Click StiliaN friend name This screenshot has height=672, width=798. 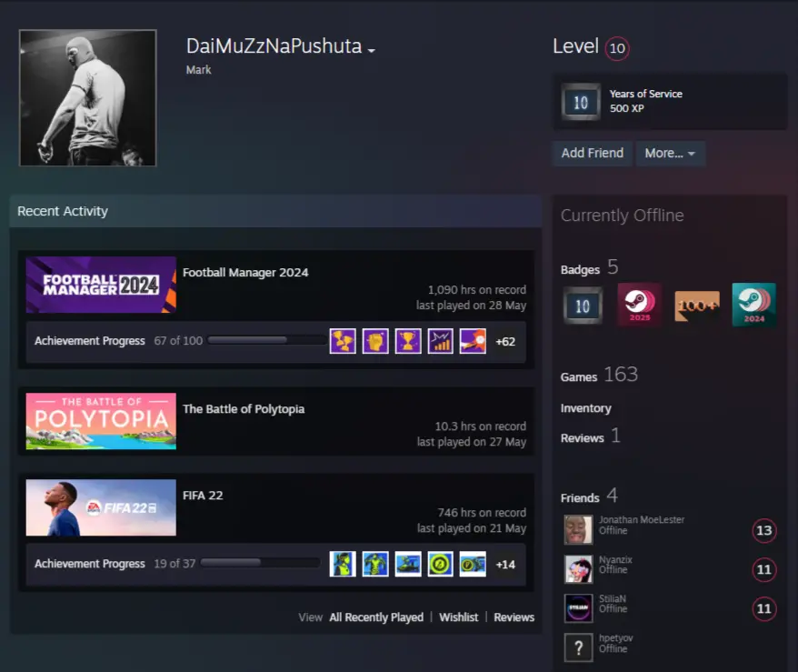613,598
